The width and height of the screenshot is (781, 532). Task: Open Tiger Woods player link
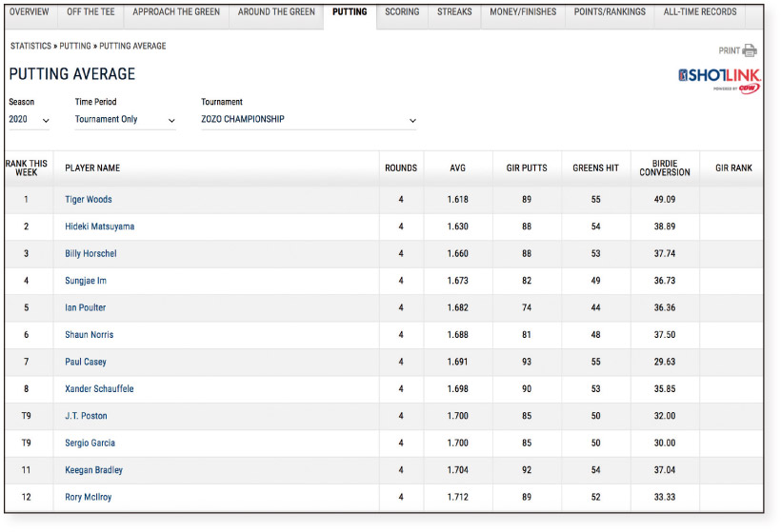89,200
